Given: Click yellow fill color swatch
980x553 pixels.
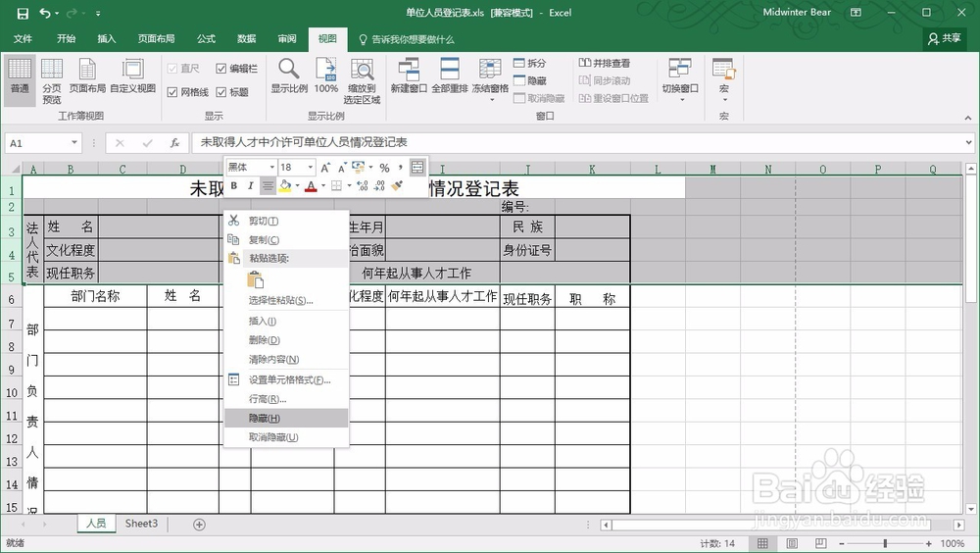Looking at the screenshot, I should click(x=285, y=185).
